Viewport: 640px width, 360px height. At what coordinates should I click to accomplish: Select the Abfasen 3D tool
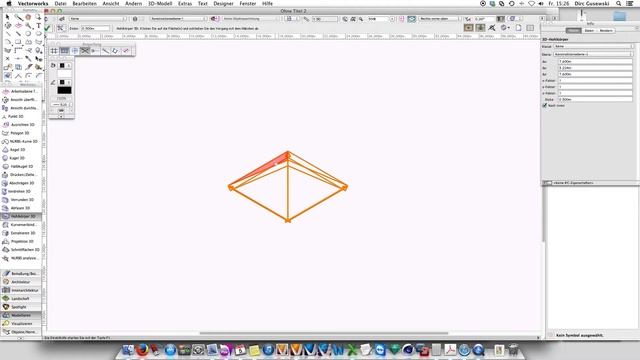pyautogui.click(x=21, y=208)
